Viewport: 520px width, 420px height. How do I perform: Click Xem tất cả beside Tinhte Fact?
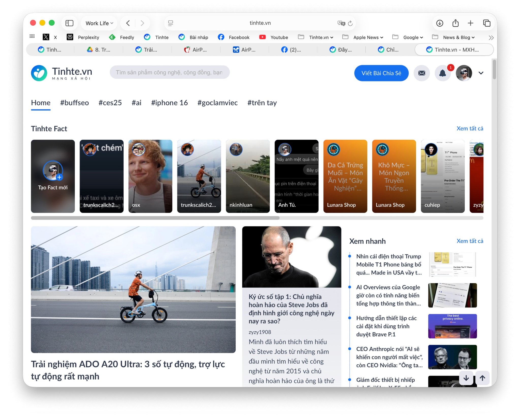(469, 128)
